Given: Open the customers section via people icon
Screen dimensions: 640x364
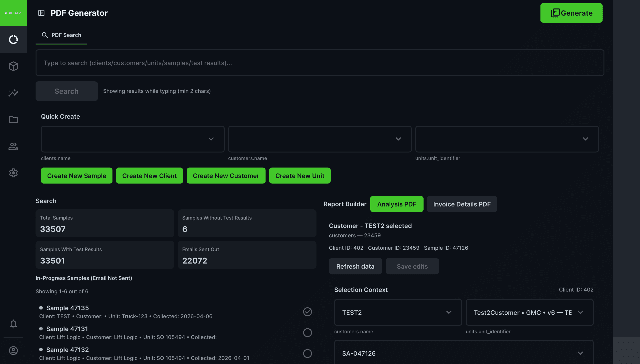Looking at the screenshot, I should 13,146.
